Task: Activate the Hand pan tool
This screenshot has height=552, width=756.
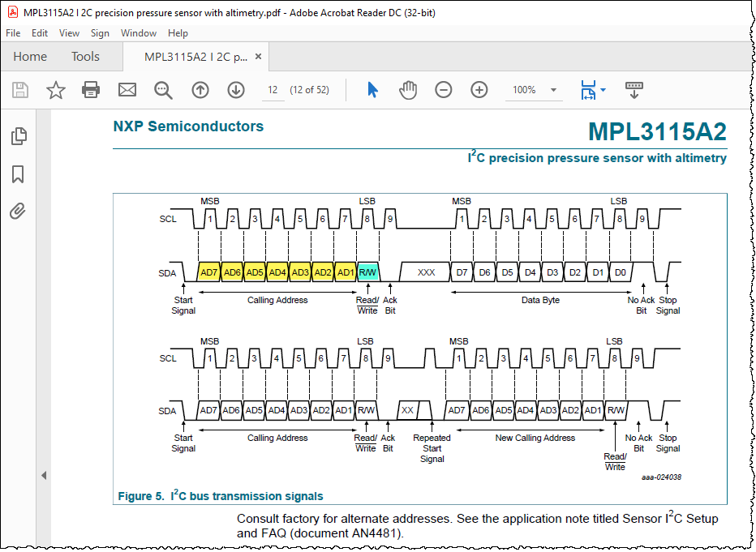Action: click(408, 90)
